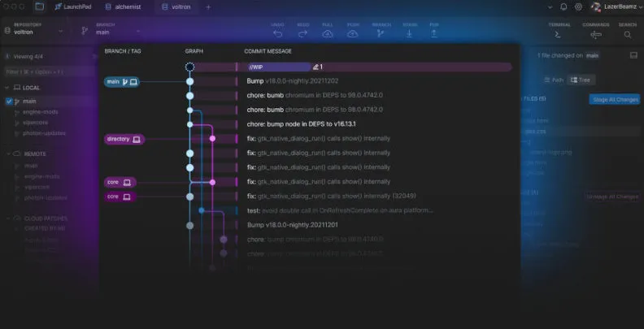Click the core label on the (32049) commit row

point(120,197)
